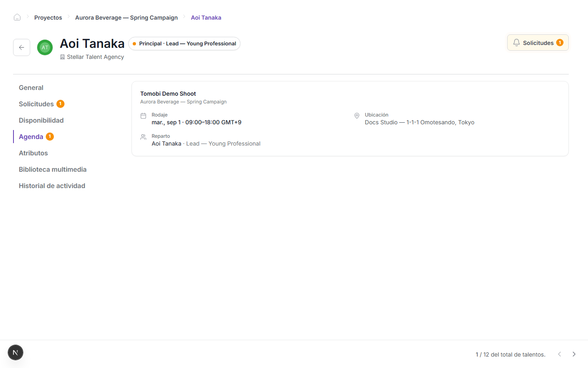Screen dimensions: 588x368
Task: Click the Tomobi Demo Shoot title
Action: (168, 94)
